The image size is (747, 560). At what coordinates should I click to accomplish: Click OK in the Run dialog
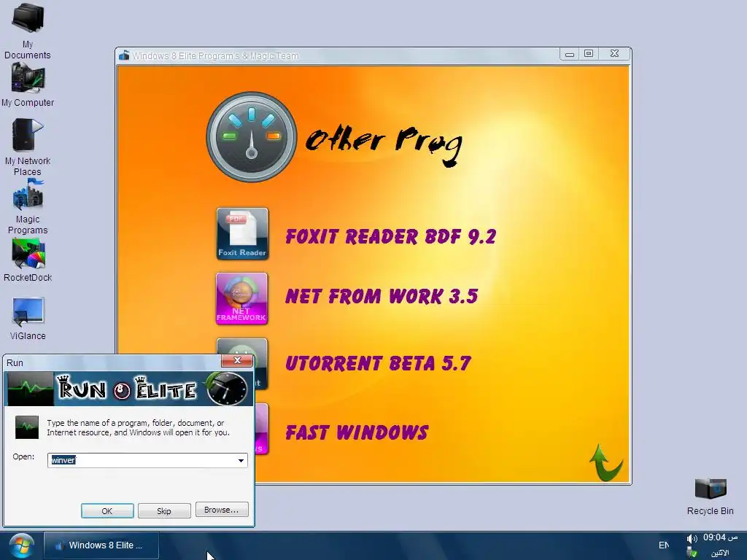(x=107, y=511)
